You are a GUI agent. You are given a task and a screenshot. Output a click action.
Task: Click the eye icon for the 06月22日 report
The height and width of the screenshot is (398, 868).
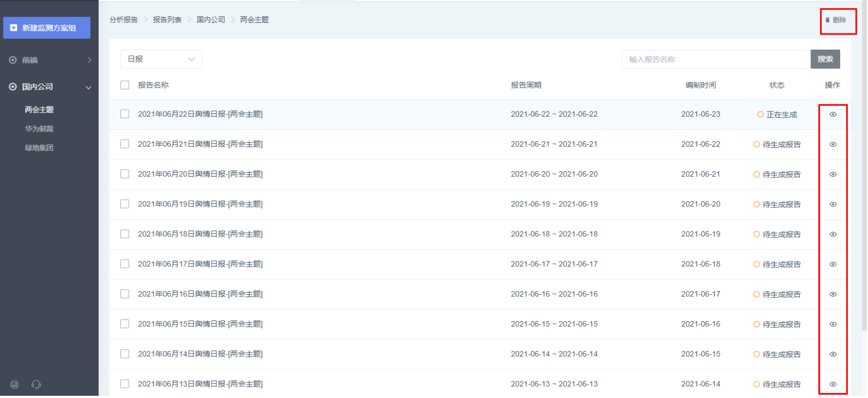click(x=833, y=114)
